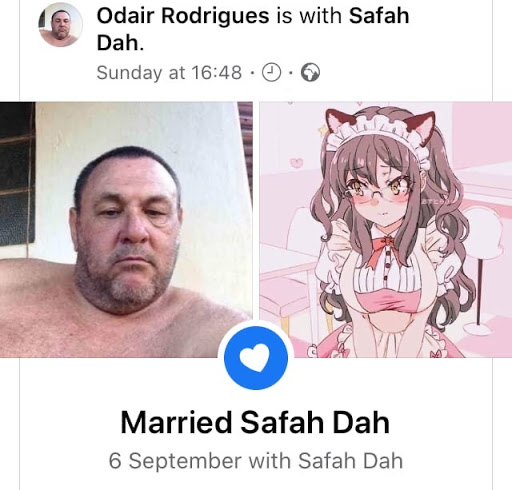Screen dimensions: 512x490
Task: Click the clock icon beside the timestamp
Action: tap(271, 72)
